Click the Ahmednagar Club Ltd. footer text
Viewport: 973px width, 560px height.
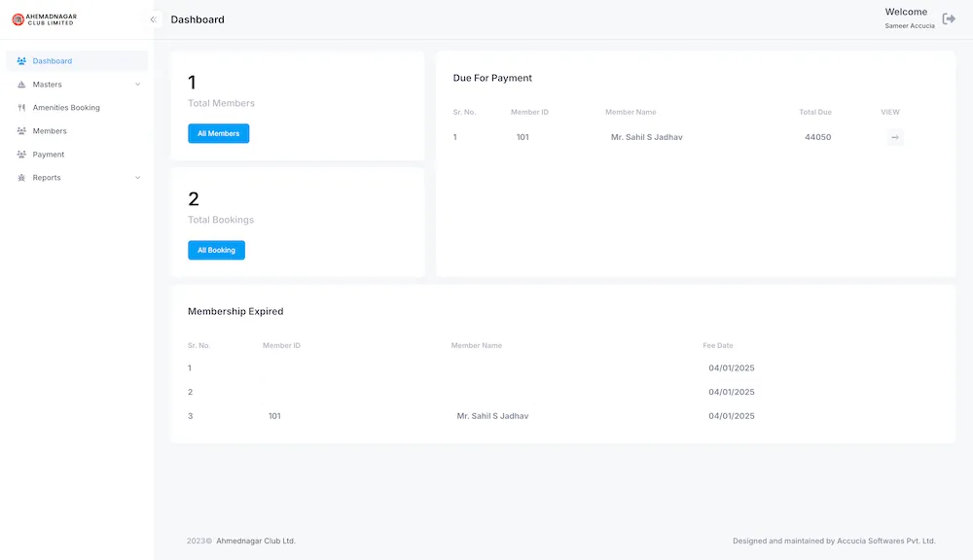(x=258, y=540)
